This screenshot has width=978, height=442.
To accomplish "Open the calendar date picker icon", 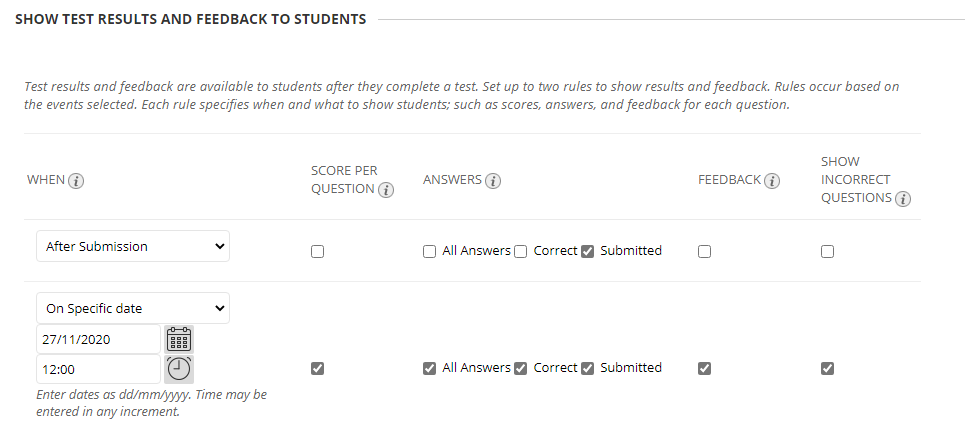I will pyautogui.click(x=179, y=339).
